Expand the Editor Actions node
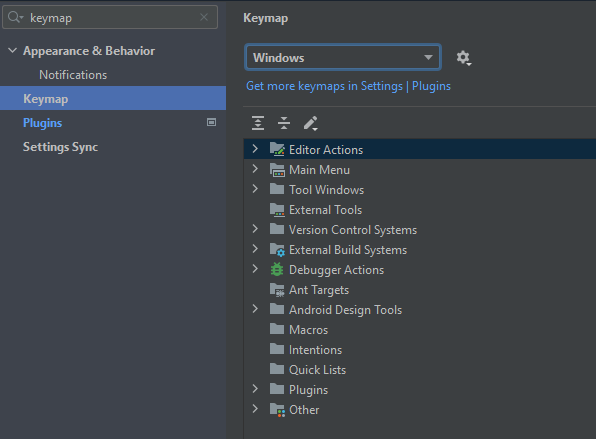 [x=255, y=149]
